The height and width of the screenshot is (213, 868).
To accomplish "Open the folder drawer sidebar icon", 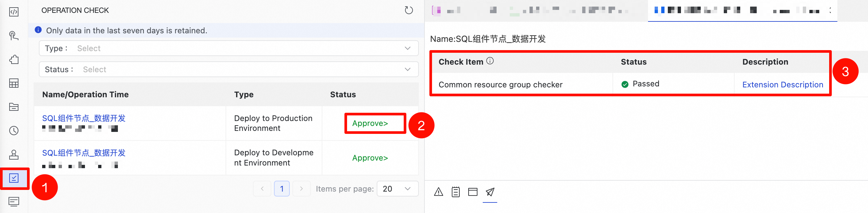I will pos(14,107).
